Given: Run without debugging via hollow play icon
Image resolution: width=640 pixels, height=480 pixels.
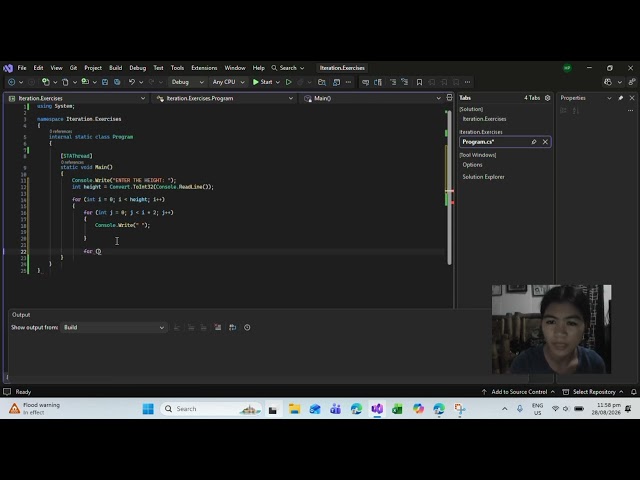Looking at the screenshot, I should click(289, 82).
